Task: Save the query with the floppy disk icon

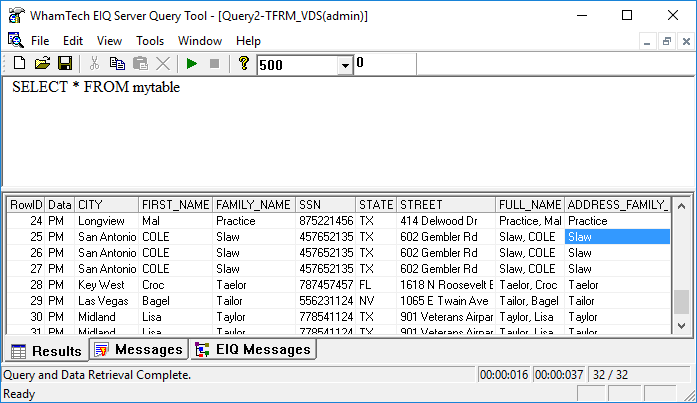Action: tap(64, 63)
